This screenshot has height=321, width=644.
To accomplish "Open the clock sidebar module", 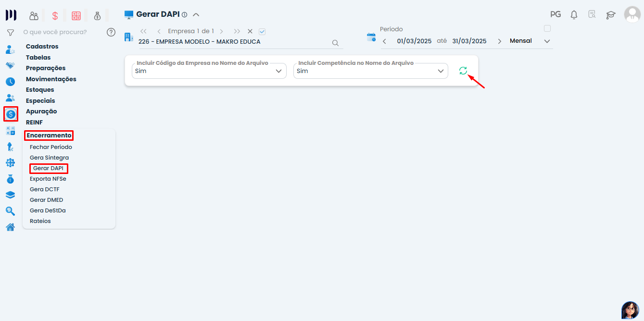I will 10,82.
